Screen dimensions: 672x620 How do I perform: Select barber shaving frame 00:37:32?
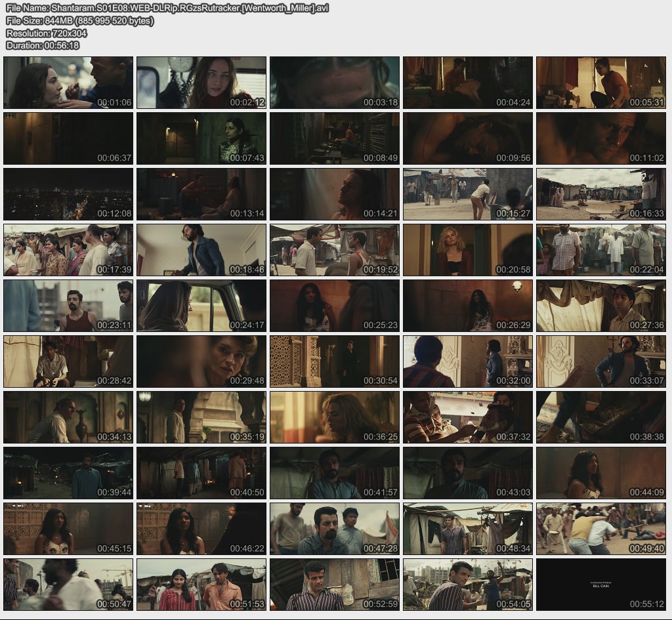pyautogui.click(x=467, y=417)
